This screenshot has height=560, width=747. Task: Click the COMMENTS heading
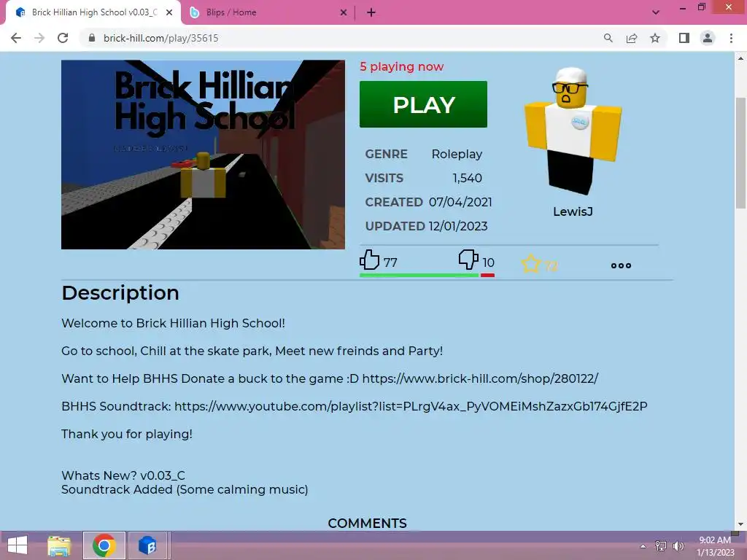tap(368, 524)
